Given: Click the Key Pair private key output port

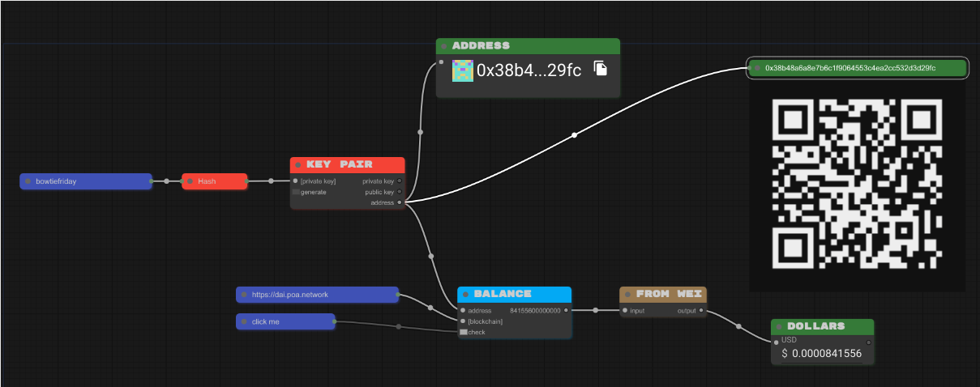Looking at the screenshot, I should point(400,181).
